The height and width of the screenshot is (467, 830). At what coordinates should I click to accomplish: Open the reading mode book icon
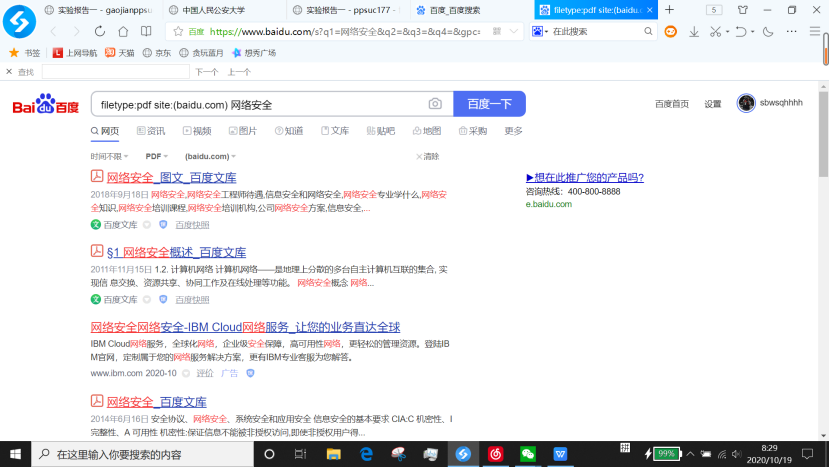pyautogui.click(x=146, y=32)
